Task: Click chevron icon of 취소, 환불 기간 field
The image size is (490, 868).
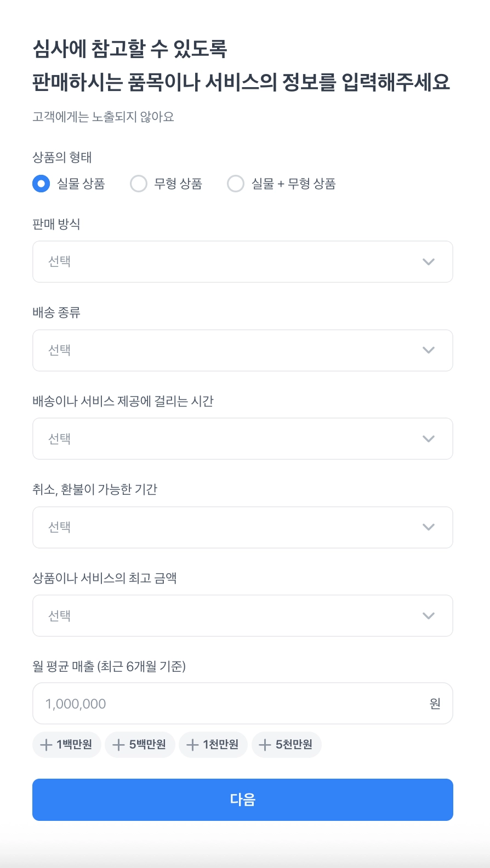Action: (429, 528)
